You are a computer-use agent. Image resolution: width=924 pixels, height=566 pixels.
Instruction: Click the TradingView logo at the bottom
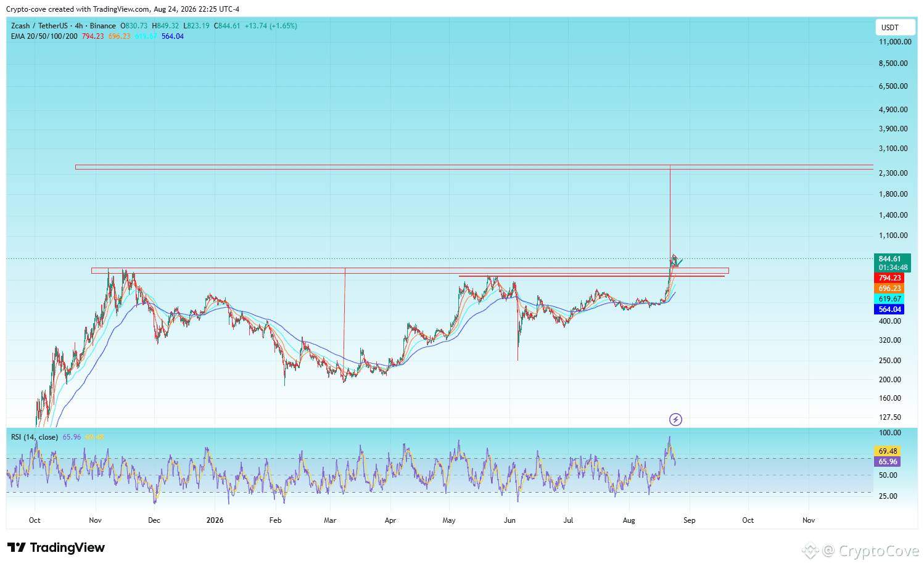pos(56,548)
